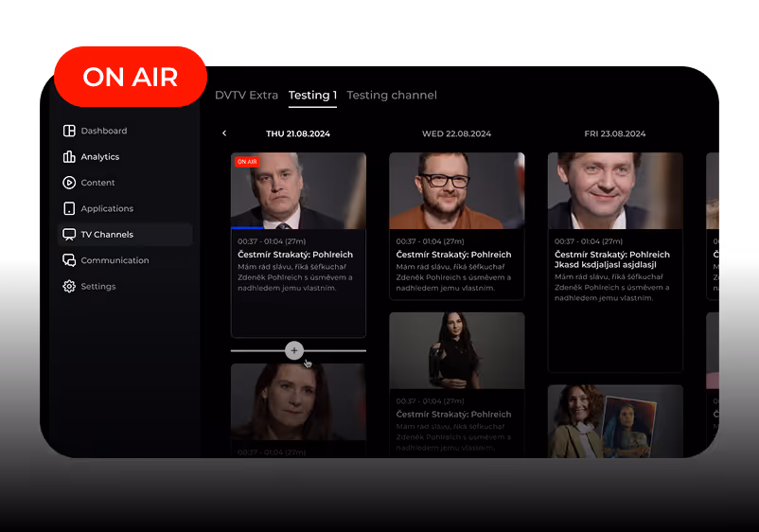Click the description text of Friday's first program
The image size is (759, 532).
click(612, 288)
